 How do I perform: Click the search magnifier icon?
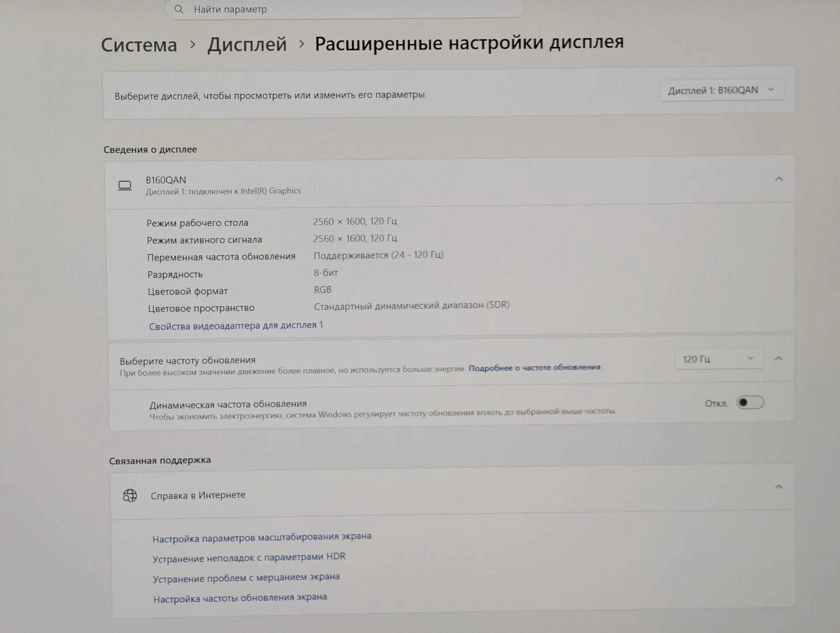point(179,9)
